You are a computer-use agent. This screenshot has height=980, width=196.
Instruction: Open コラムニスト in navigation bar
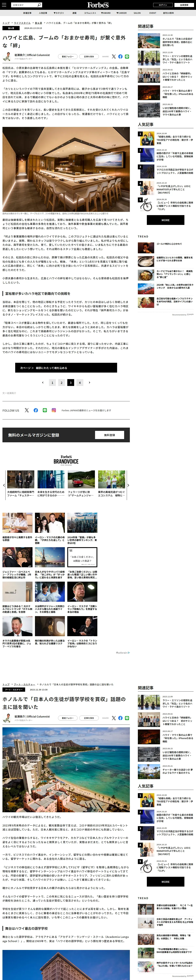[x=90, y=13]
